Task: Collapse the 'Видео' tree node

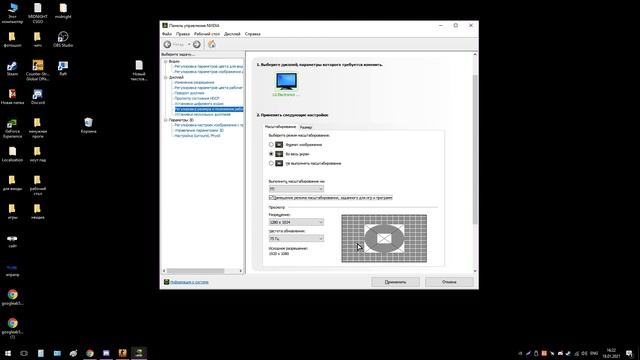Action: click(166, 61)
